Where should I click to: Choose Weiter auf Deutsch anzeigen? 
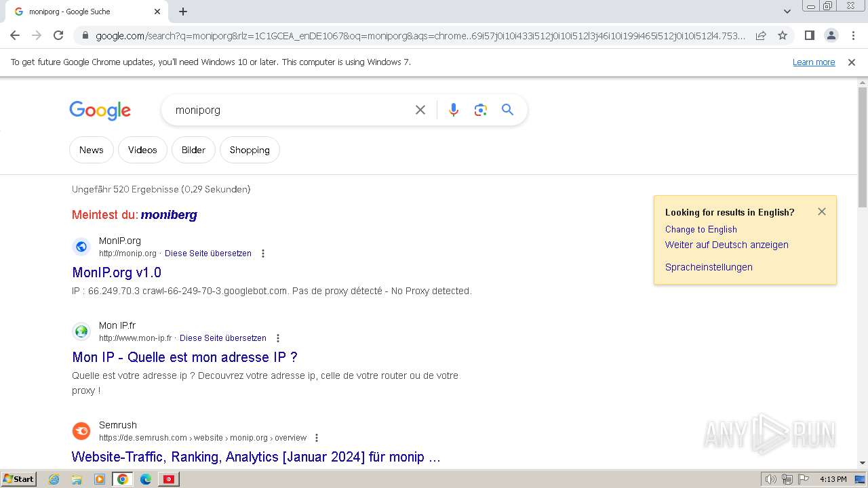pyautogui.click(x=727, y=245)
